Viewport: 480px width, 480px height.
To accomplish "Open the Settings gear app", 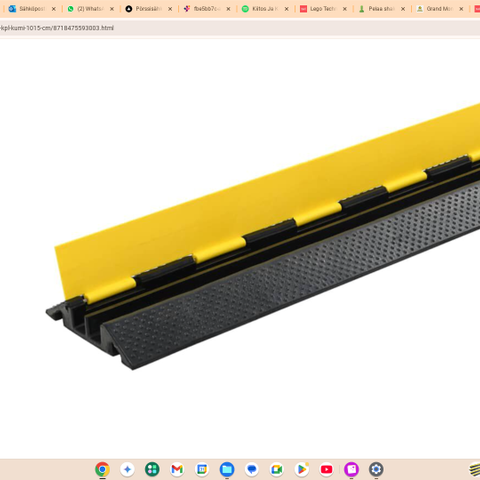I will (376, 469).
